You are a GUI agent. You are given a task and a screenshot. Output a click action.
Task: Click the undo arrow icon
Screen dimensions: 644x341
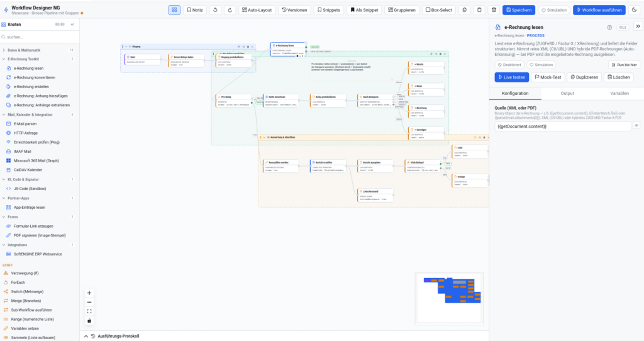point(215,10)
